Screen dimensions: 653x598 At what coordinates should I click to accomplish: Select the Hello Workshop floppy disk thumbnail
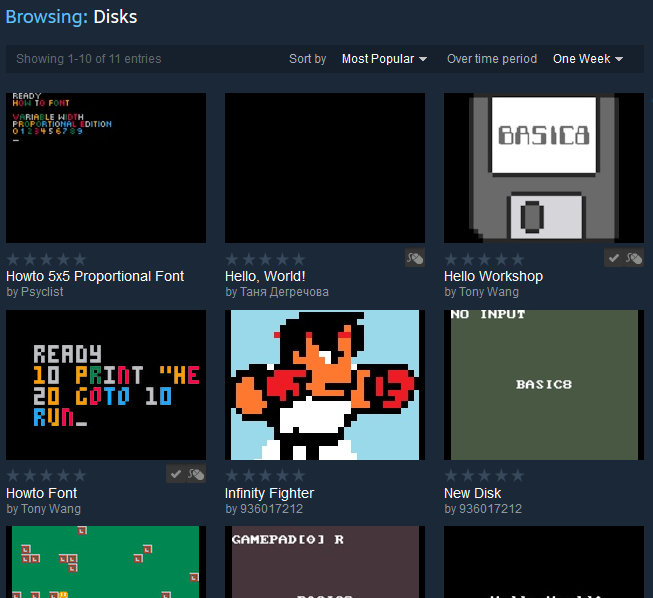click(x=543, y=168)
